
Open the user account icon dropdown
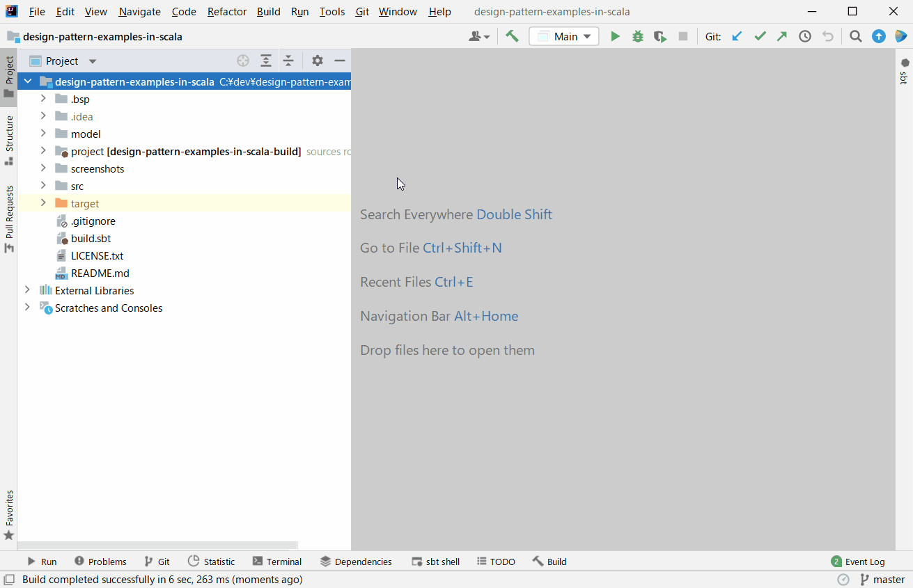tap(479, 36)
